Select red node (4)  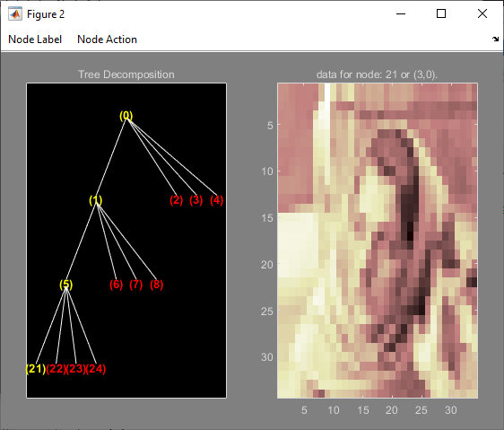pyautogui.click(x=217, y=200)
